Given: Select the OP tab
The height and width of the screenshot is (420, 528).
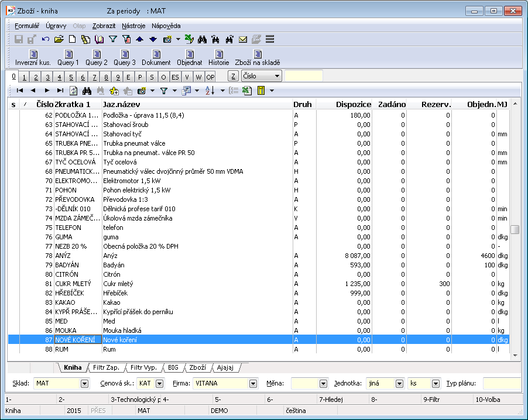Looking at the screenshot, I should point(210,77).
